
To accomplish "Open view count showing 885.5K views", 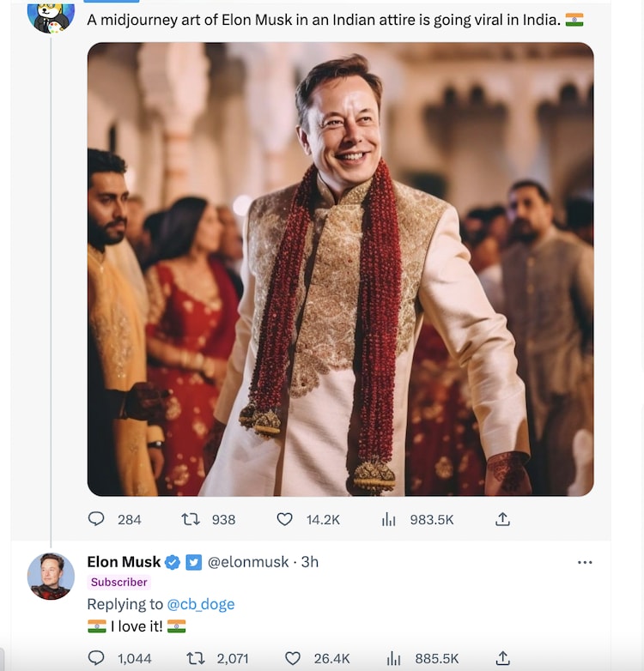I will [393, 658].
